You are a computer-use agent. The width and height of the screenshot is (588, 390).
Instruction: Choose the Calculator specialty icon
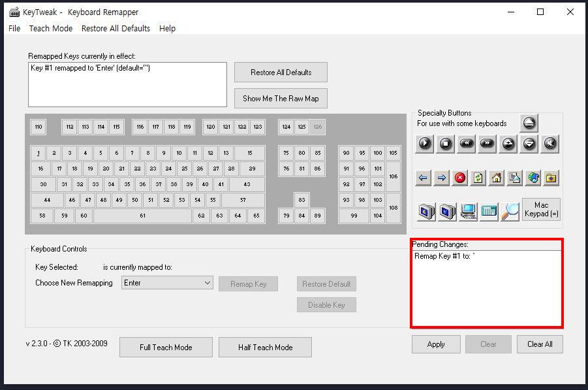pyautogui.click(x=489, y=212)
